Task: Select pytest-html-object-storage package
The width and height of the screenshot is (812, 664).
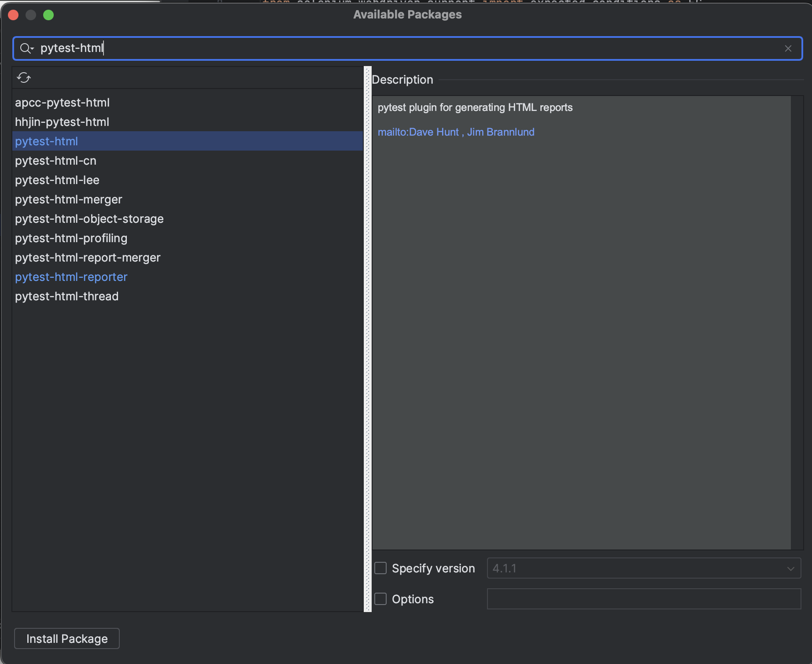Action: (188, 219)
